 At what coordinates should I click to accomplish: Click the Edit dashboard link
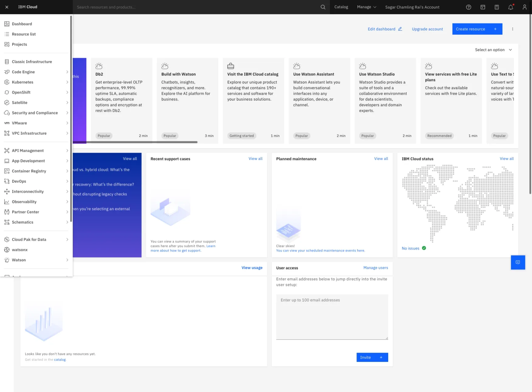(385, 29)
